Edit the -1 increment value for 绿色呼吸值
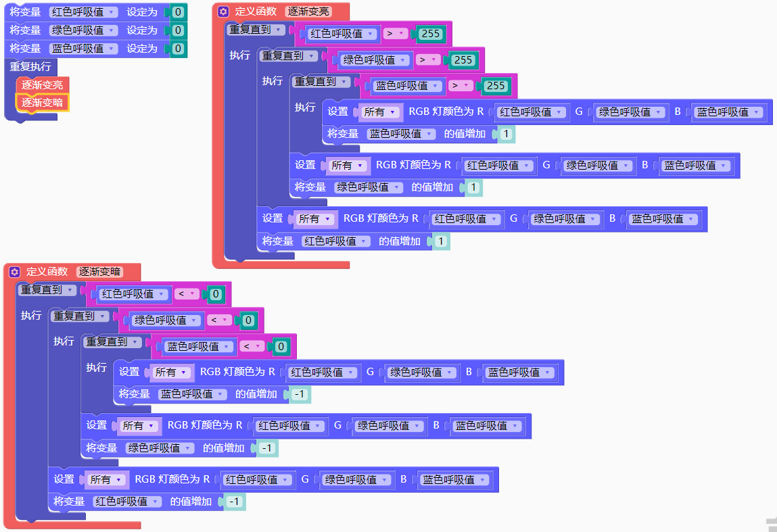Screen dimensions: 777x532 click(266, 448)
